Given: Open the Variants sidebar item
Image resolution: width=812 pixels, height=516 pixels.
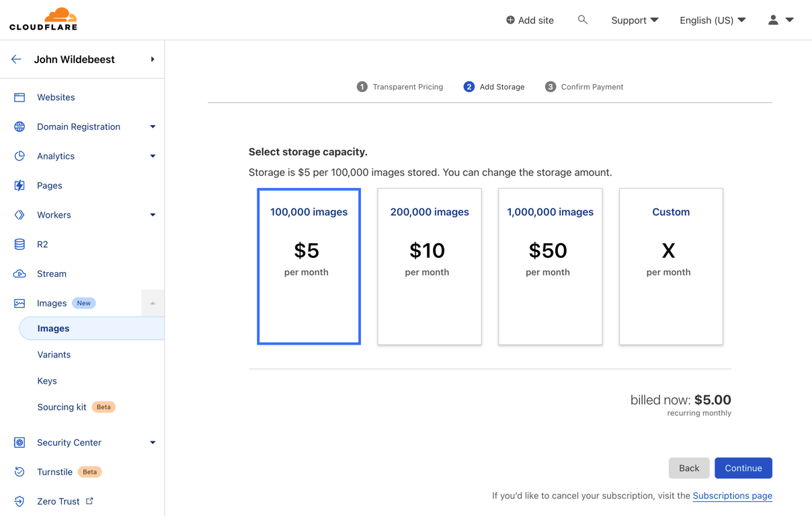Looking at the screenshot, I should coord(54,355).
